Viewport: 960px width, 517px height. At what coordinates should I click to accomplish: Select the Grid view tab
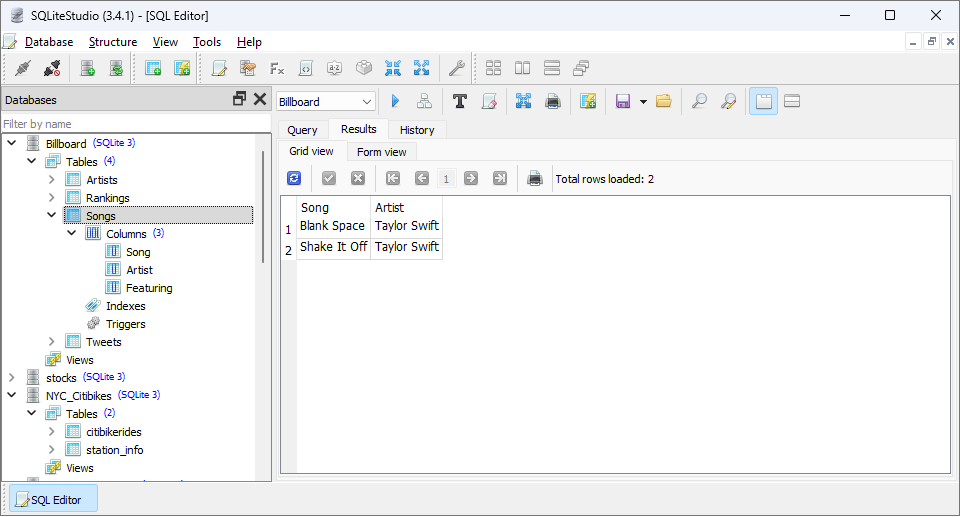(x=312, y=151)
